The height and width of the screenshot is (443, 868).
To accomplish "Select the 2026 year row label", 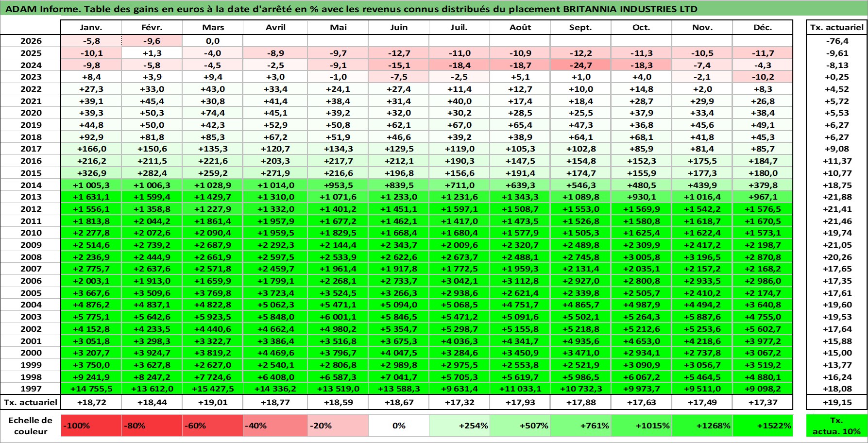I will 31,41.
